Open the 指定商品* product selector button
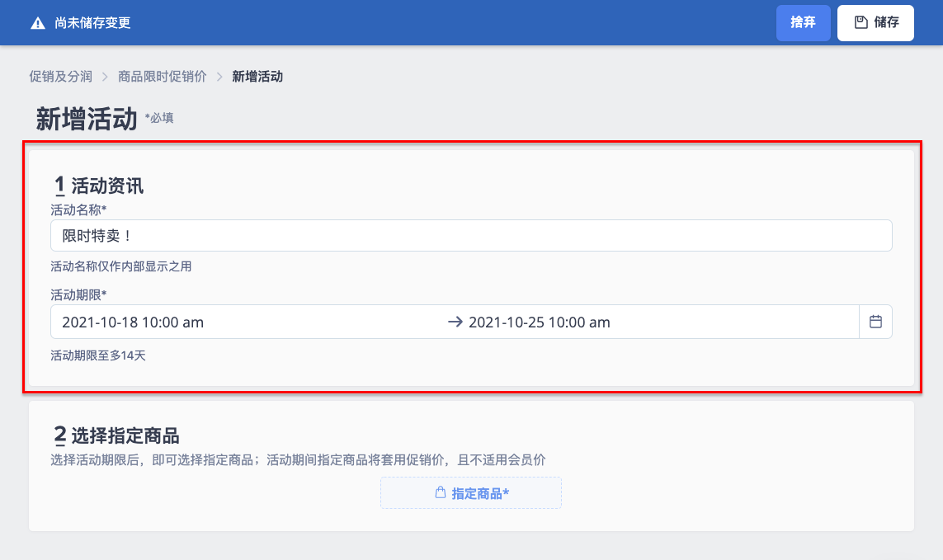 tap(471, 492)
